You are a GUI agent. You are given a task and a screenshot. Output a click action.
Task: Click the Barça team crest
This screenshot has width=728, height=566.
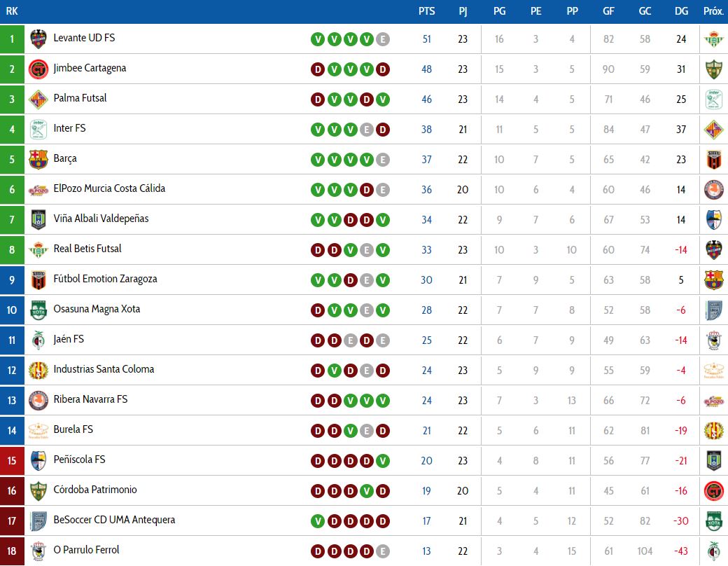38,160
